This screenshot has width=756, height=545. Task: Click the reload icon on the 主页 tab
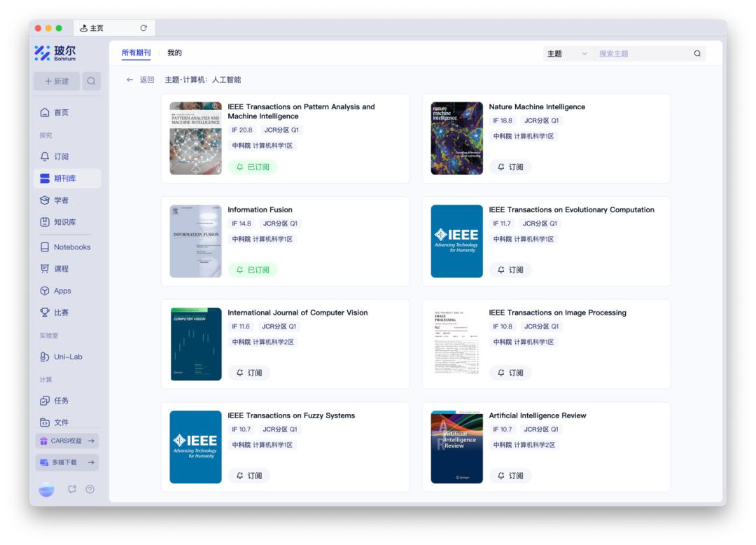click(143, 28)
